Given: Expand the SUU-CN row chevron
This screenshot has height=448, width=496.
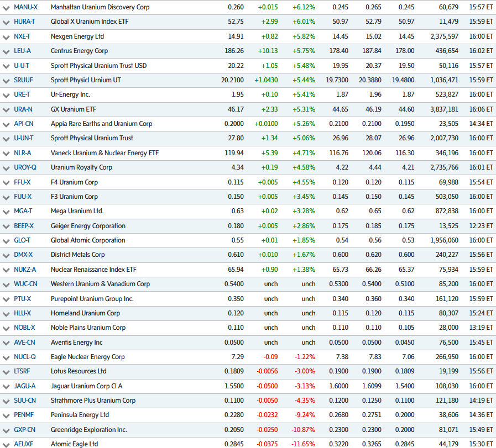Looking at the screenshot, I should [6, 401].
